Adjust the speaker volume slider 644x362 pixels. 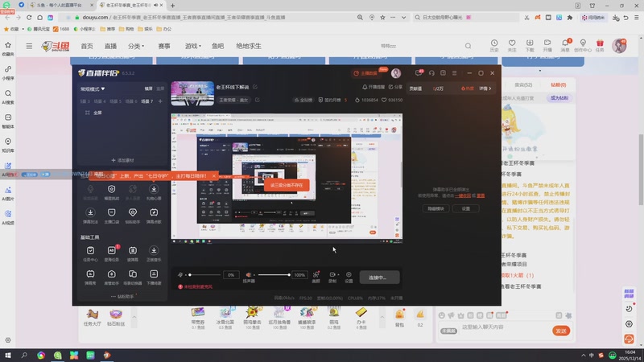[273, 274]
